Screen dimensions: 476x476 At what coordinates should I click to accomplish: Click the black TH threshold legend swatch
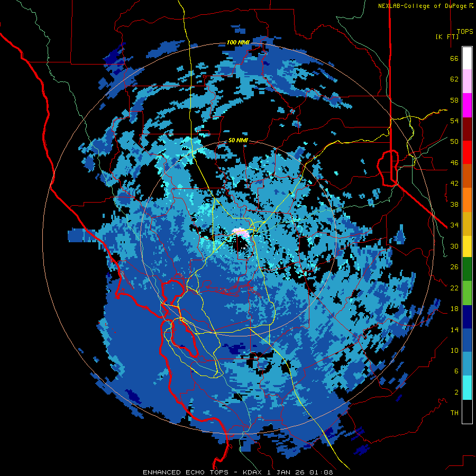(467, 411)
